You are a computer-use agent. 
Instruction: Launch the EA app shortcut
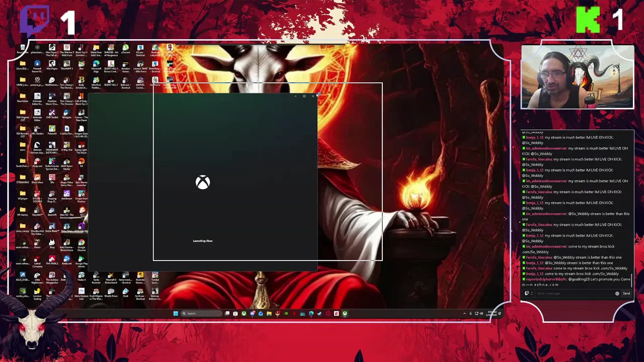82,162
